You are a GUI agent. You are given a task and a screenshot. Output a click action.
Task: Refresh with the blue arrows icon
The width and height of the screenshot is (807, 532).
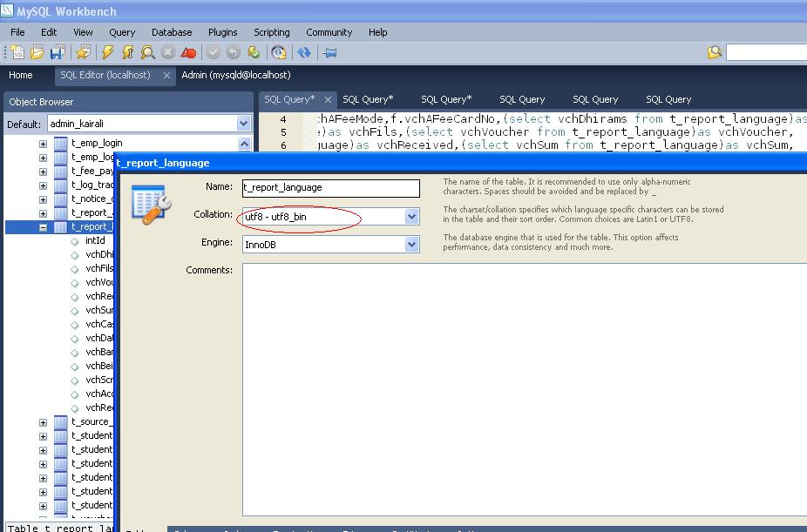pos(304,52)
